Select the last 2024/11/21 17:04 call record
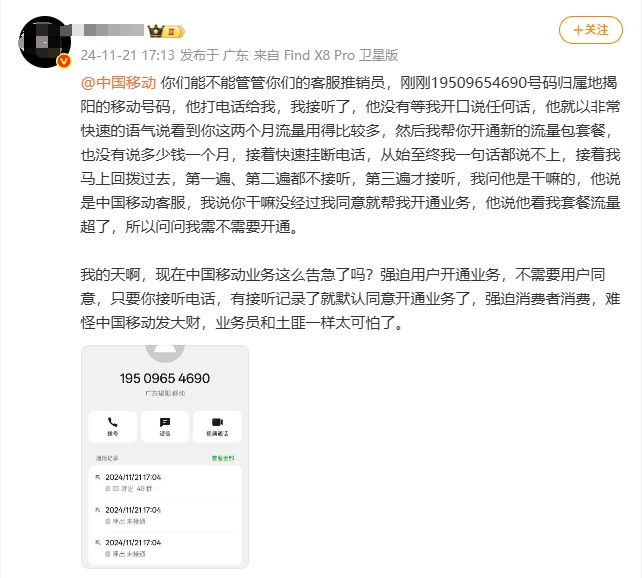 tap(165, 548)
